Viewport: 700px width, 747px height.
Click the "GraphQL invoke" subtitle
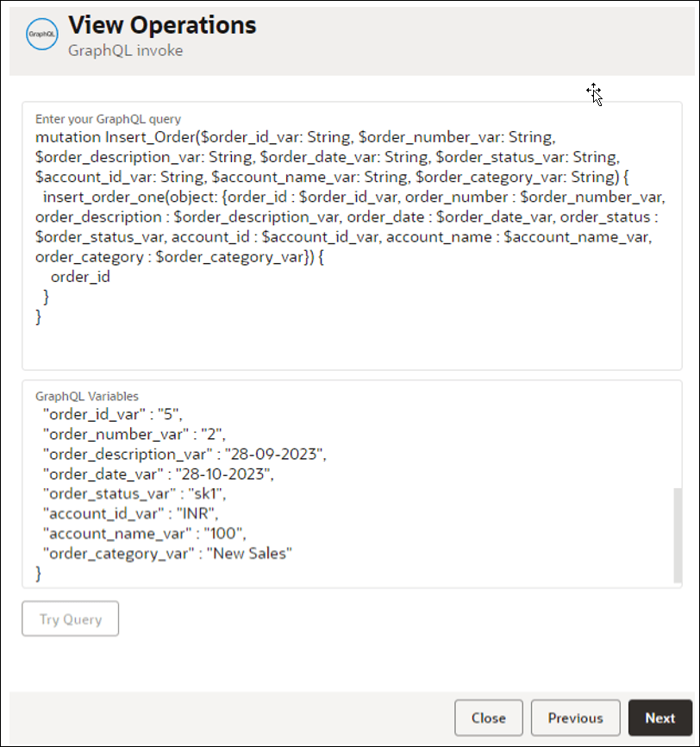coord(126,50)
